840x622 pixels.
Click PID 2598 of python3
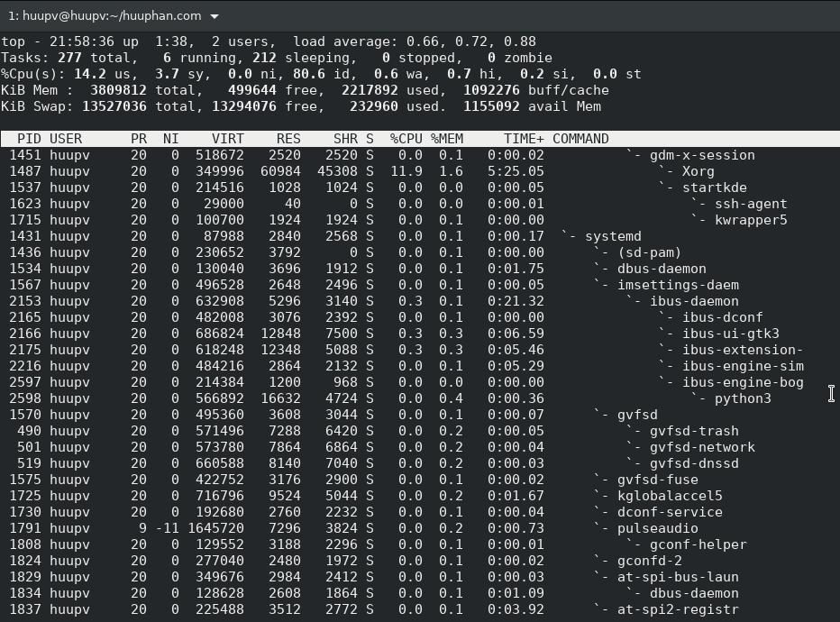tap(25, 398)
